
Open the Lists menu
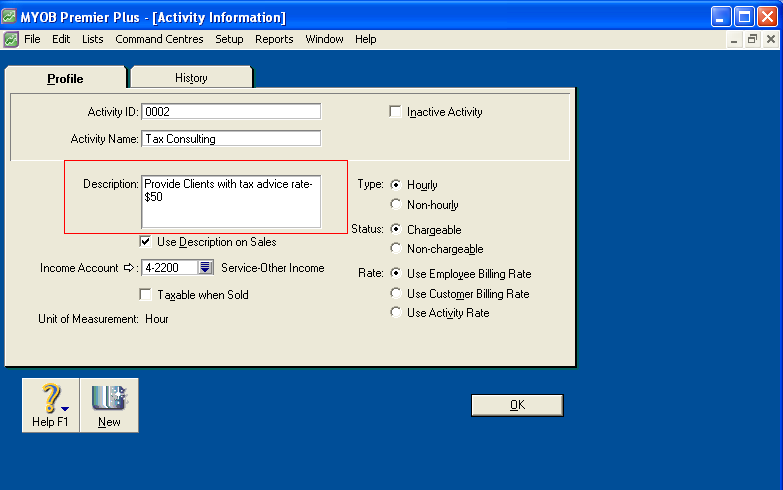[x=92, y=39]
